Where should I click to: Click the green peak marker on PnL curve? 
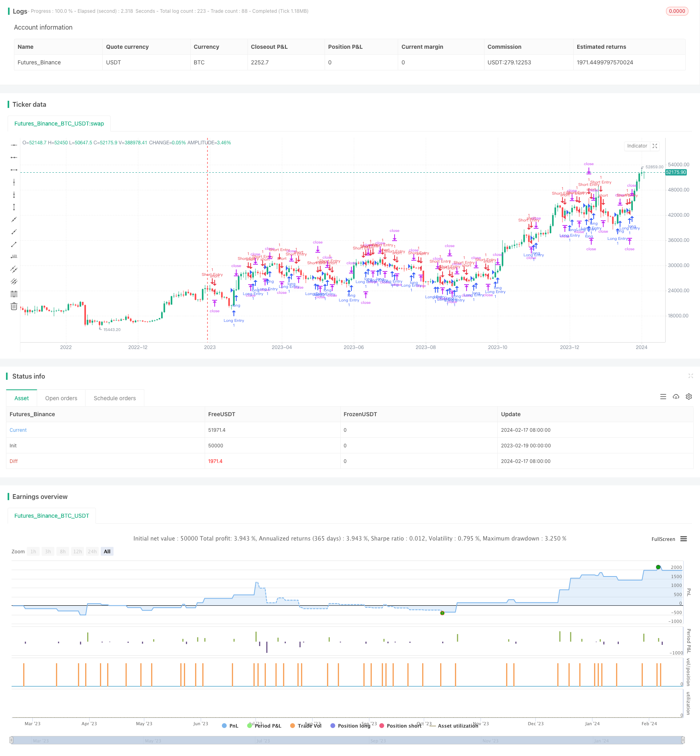click(x=658, y=567)
